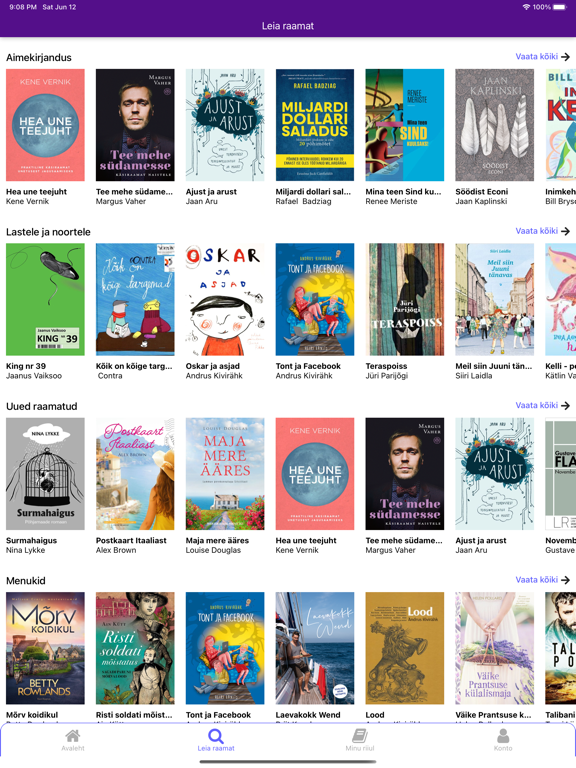Tap the Leia raamat page title
This screenshot has height=768, width=576.
(x=288, y=26)
